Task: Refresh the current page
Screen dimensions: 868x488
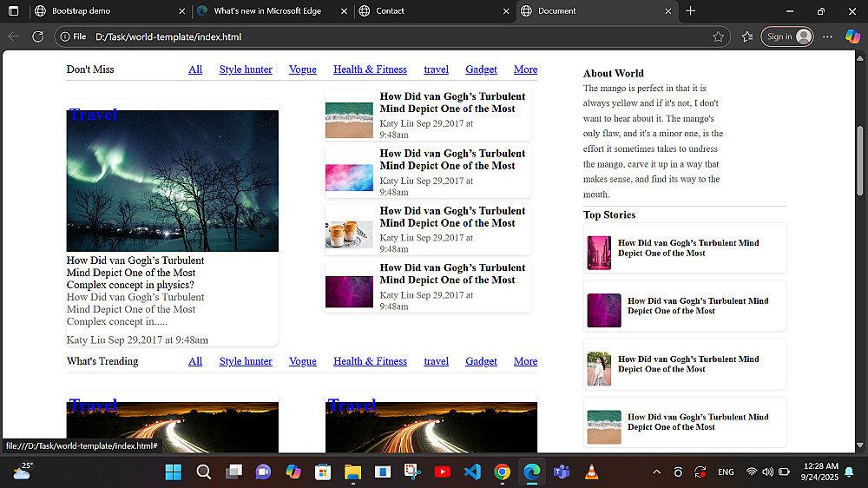Action: tap(37, 36)
